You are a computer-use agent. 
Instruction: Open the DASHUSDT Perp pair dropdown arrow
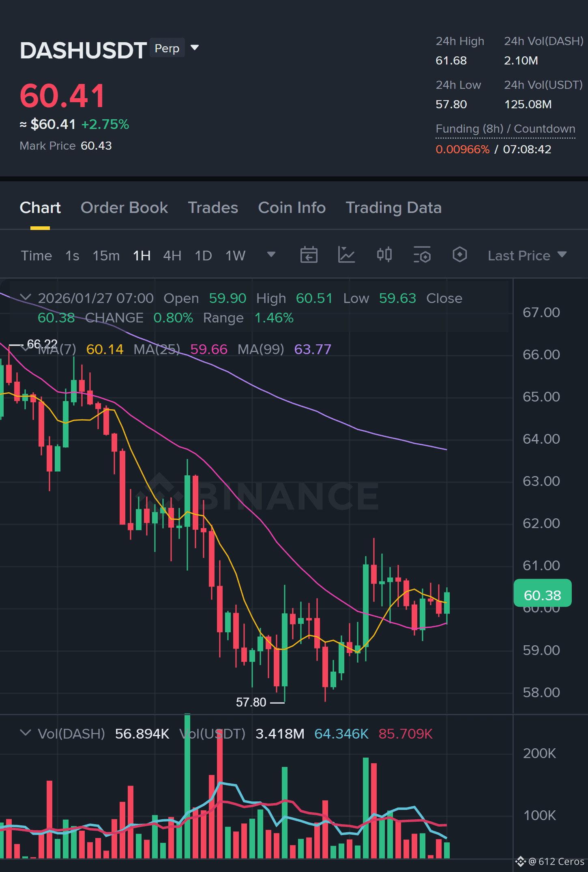point(195,48)
